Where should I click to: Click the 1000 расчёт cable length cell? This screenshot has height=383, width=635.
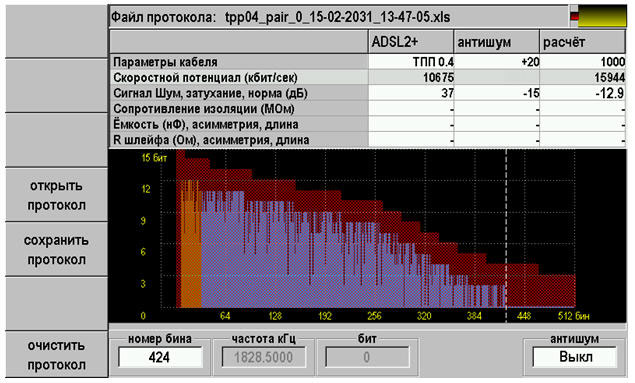(x=583, y=62)
